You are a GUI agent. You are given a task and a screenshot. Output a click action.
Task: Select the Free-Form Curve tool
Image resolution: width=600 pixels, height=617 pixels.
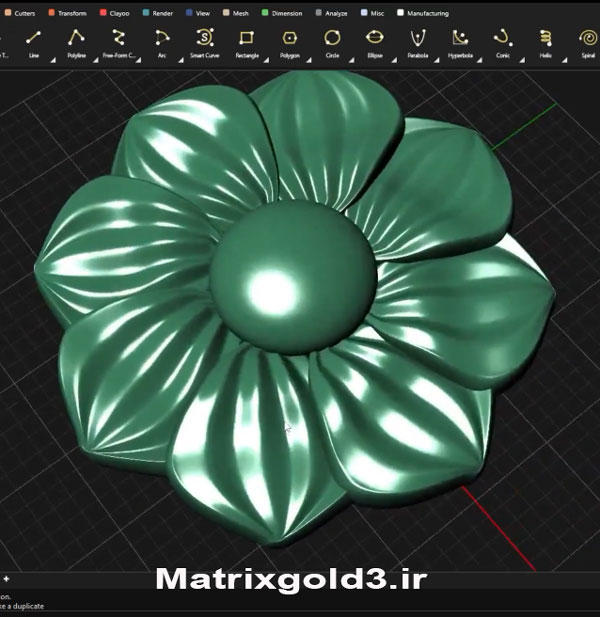click(119, 42)
